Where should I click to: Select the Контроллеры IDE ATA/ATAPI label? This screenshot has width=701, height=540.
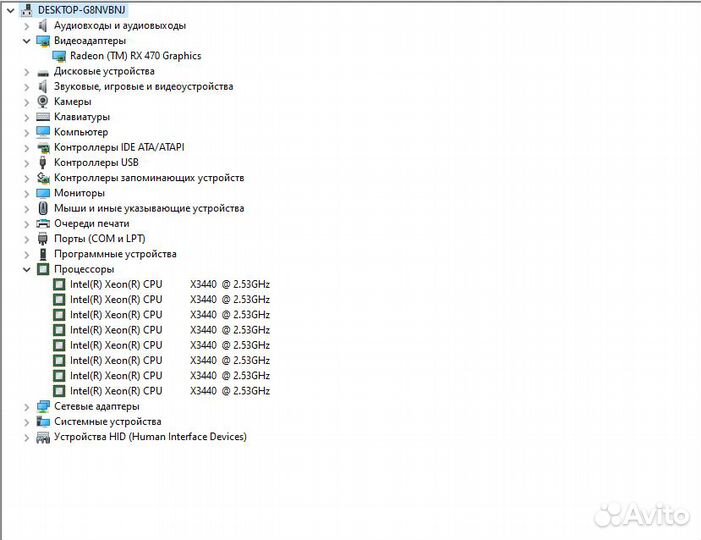tap(119, 147)
